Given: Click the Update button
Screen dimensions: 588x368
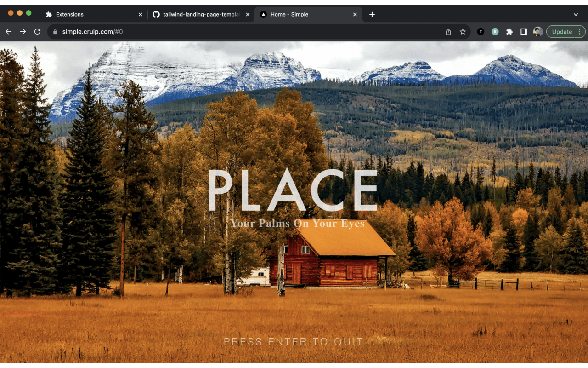Looking at the screenshot, I should (x=562, y=32).
